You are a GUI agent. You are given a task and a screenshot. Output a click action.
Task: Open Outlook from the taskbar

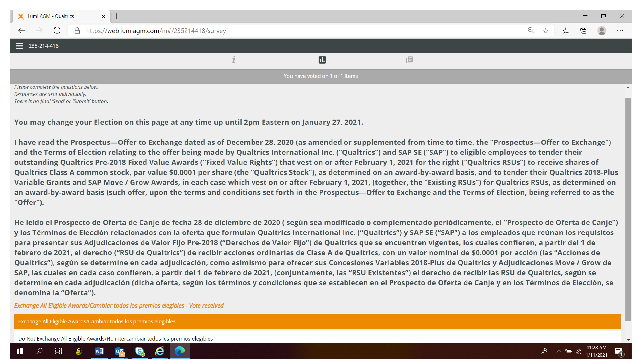coord(119,351)
